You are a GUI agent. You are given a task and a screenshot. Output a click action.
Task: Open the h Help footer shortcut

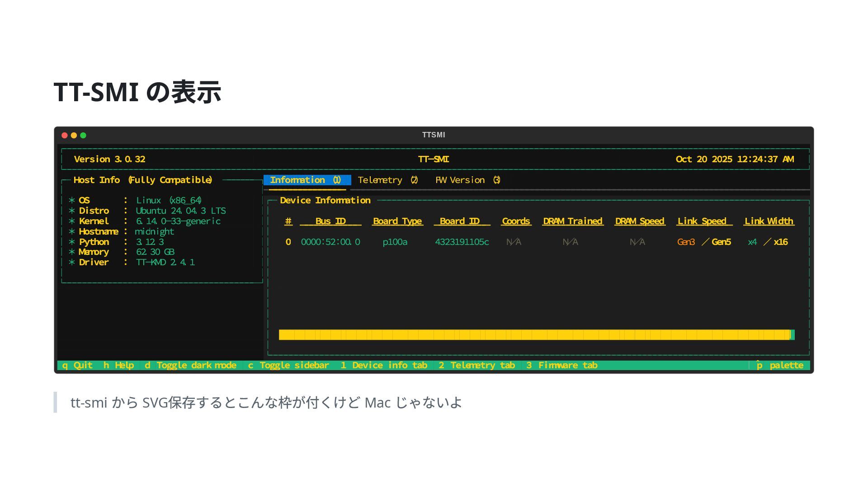pos(118,365)
